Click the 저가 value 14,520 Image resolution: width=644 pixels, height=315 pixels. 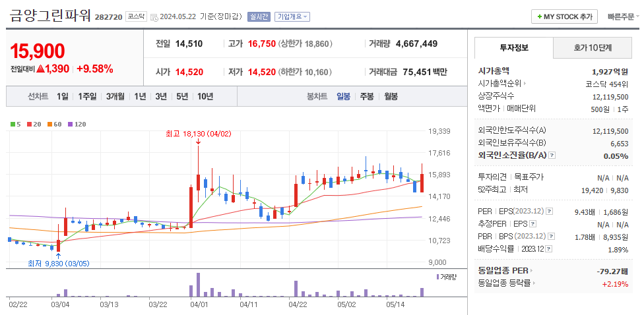261,72
